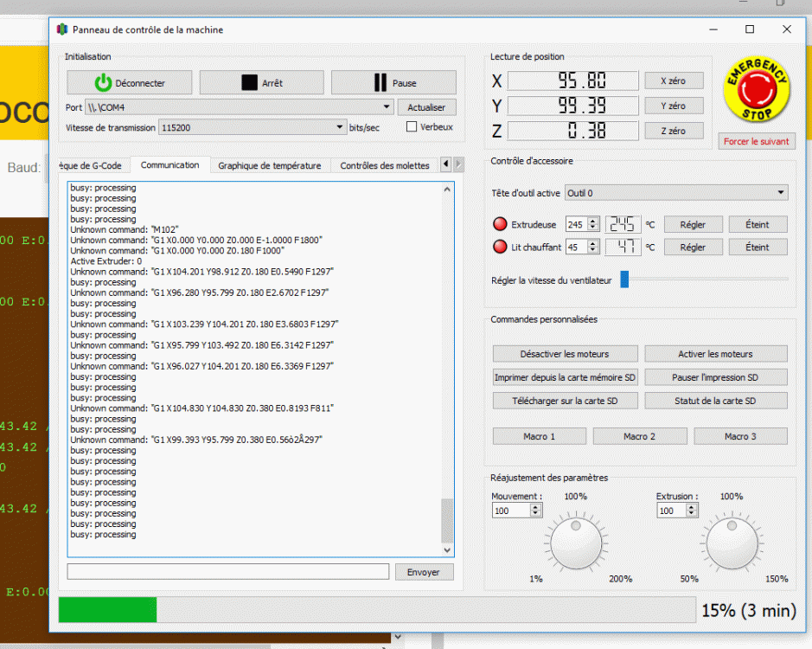Click the Envoyer button
The image size is (812, 649).
click(x=424, y=572)
